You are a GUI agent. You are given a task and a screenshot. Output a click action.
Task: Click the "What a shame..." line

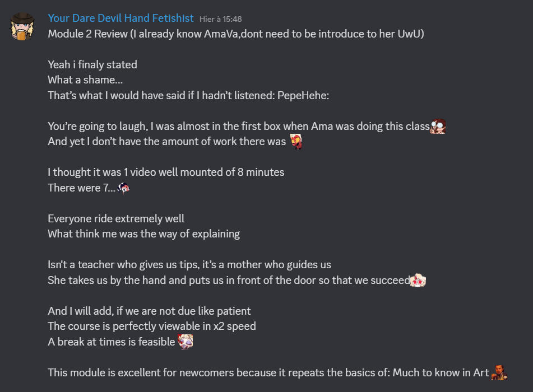click(x=85, y=80)
